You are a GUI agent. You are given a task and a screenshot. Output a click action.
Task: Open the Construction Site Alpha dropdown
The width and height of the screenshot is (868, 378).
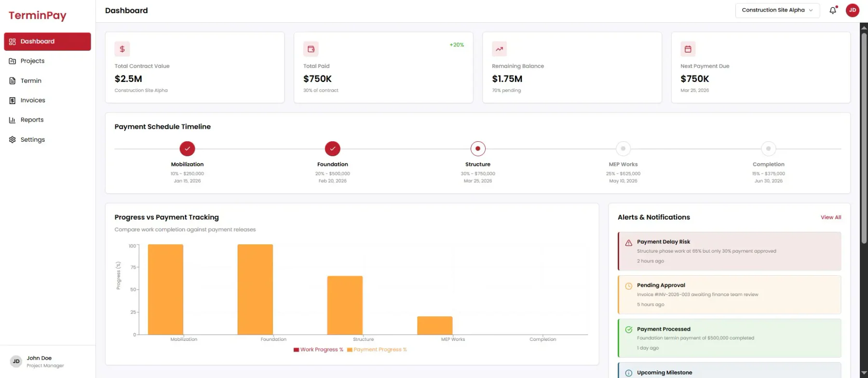777,10
